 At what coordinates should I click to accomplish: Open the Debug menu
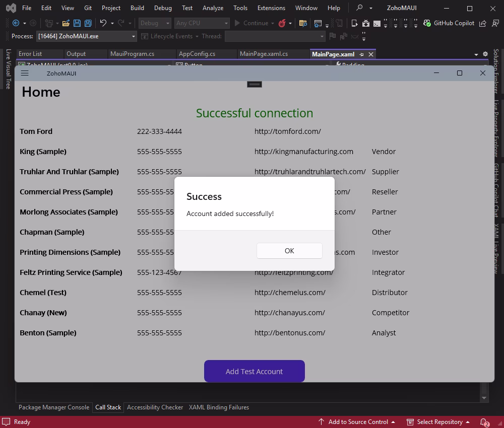point(163,8)
